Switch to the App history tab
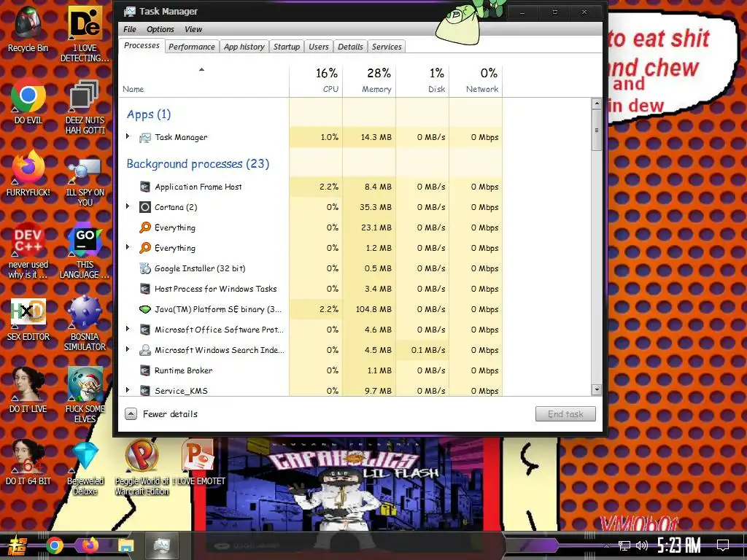The width and height of the screenshot is (747, 560). [244, 47]
